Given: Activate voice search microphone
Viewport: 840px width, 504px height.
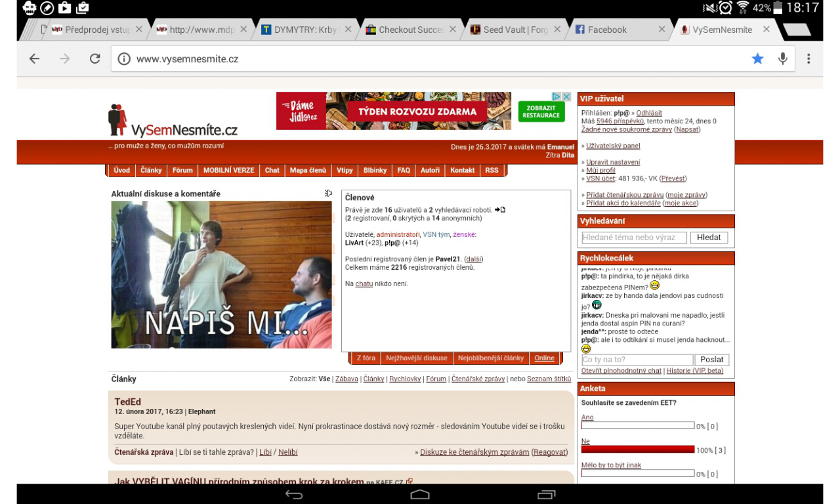Looking at the screenshot, I should [x=783, y=59].
